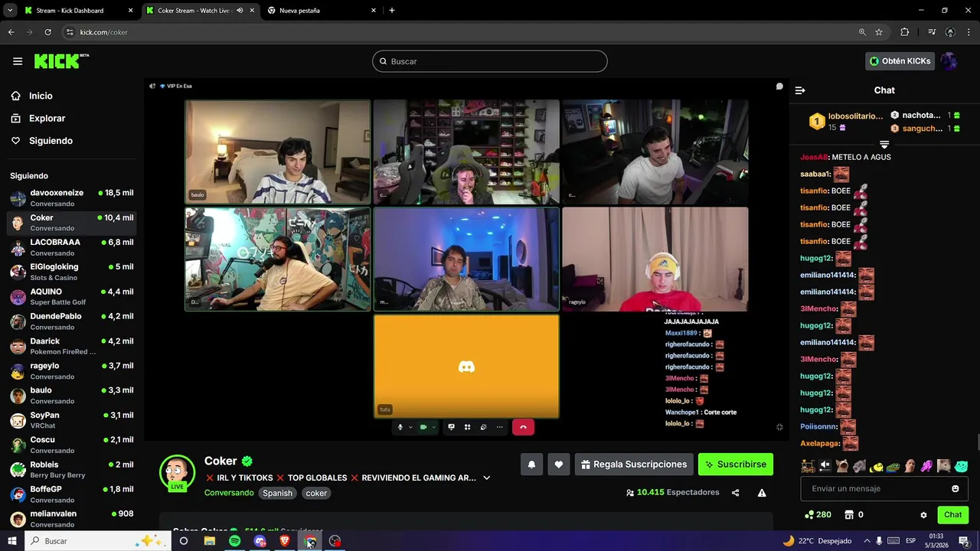
Task: Click the Coker channel avatar
Action: [177, 472]
